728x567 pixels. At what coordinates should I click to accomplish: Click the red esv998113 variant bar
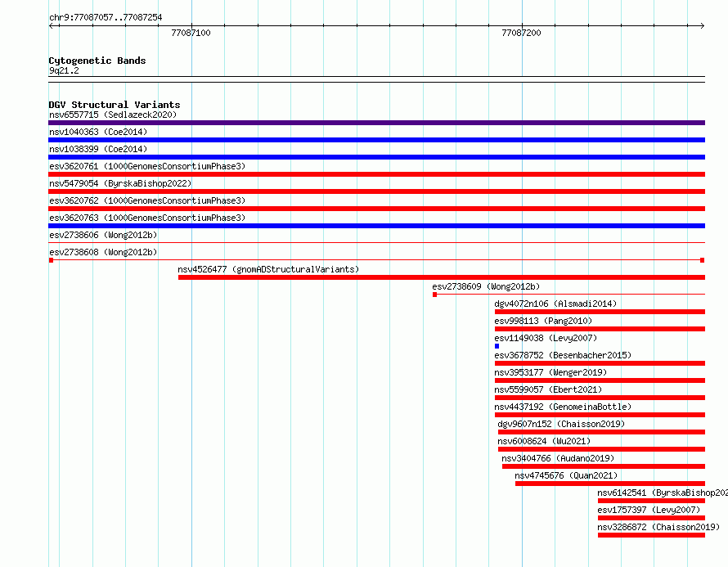point(600,329)
